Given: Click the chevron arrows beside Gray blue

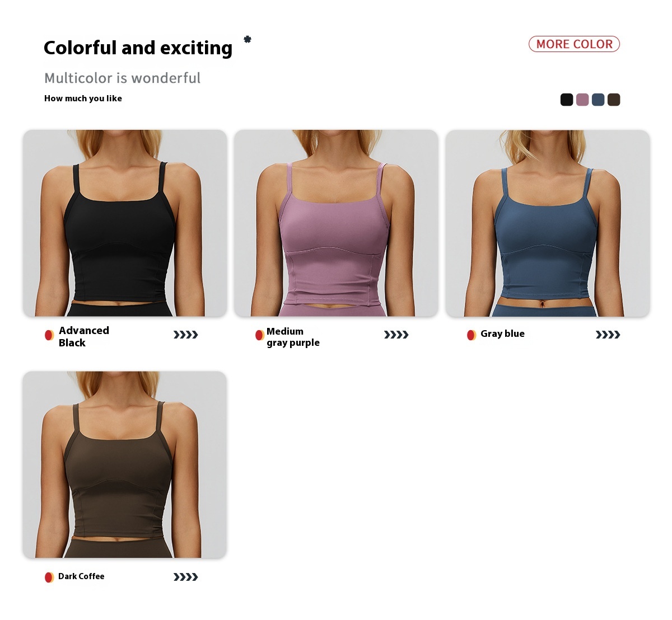Looking at the screenshot, I should [608, 335].
